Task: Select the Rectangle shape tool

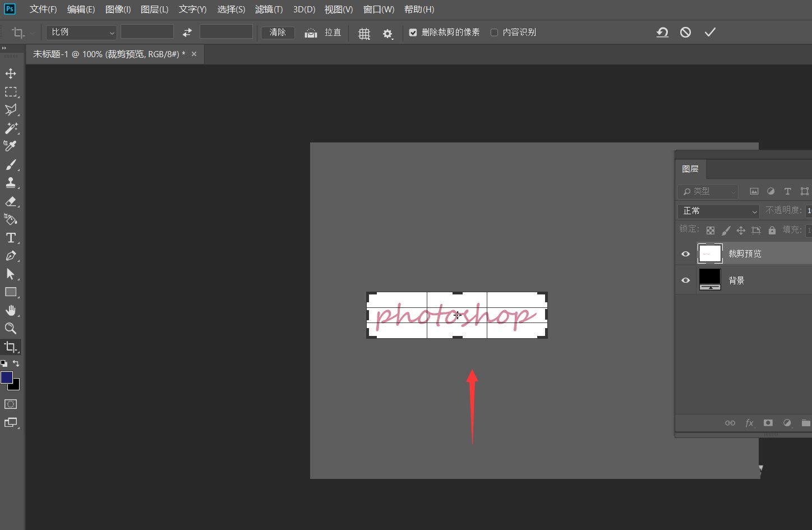Action: (11, 292)
